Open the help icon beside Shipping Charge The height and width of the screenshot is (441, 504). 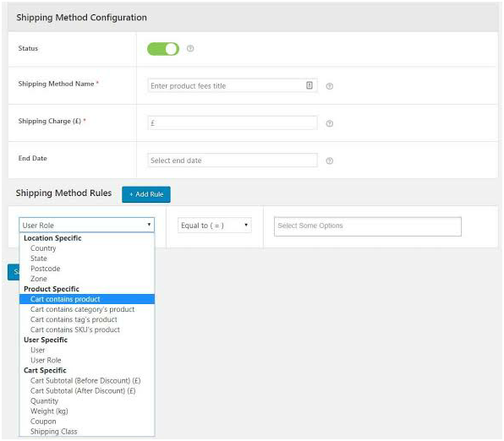point(330,123)
